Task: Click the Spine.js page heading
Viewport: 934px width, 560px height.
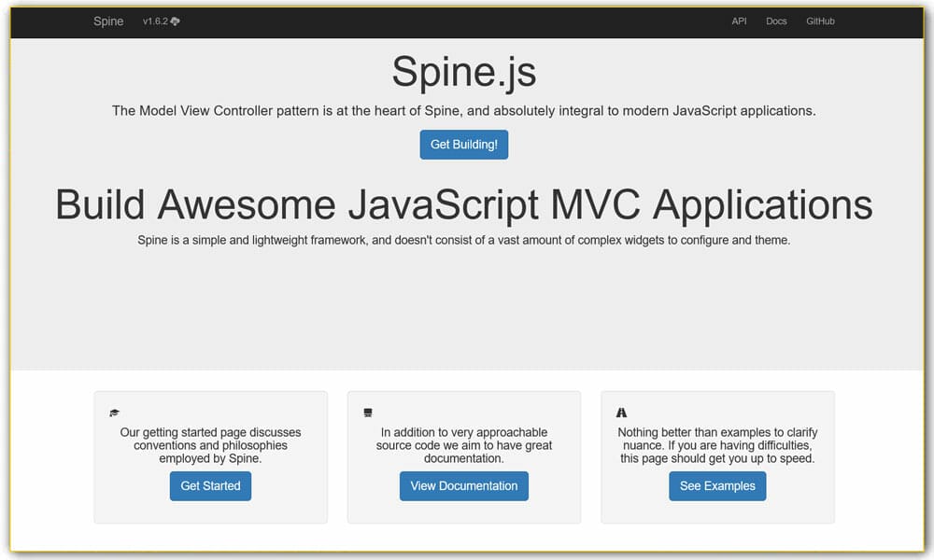Action: (x=463, y=72)
